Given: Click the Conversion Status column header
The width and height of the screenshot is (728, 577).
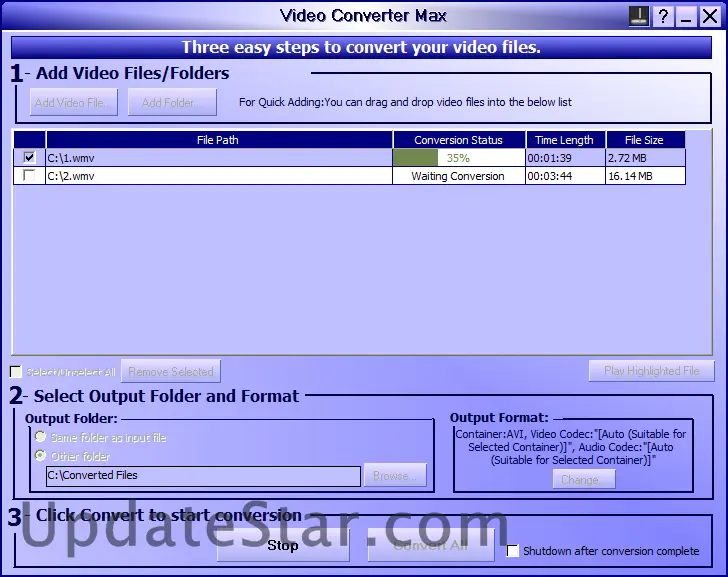Looking at the screenshot, I should [x=459, y=140].
